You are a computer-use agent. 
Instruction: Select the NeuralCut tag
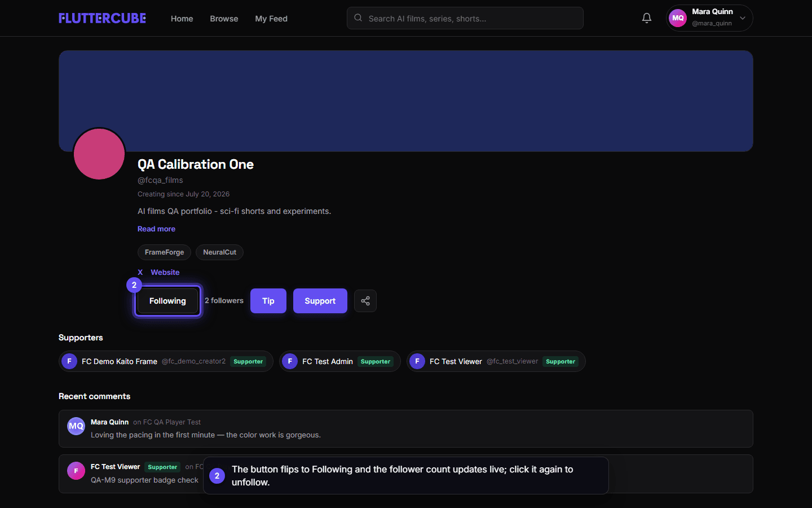219,252
